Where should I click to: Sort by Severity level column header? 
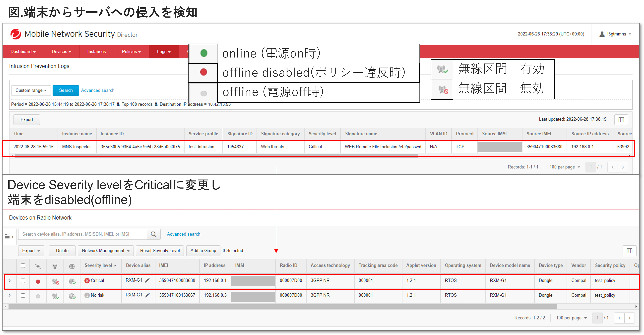[x=100, y=265]
